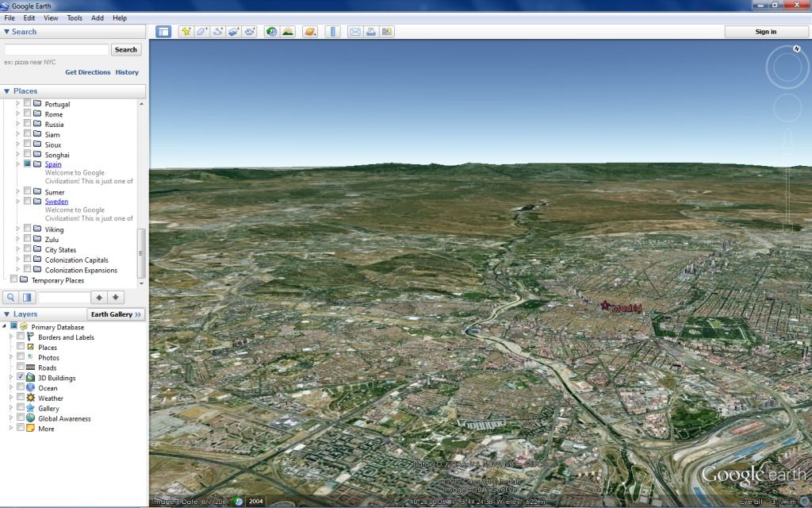Enable the Weather layer checkbox

tap(21, 397)
